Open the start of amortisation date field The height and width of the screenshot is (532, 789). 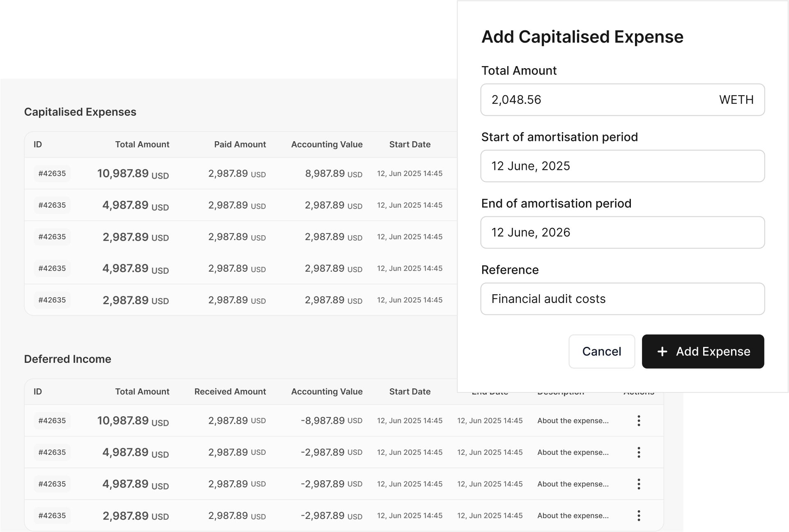coord(622,166)
